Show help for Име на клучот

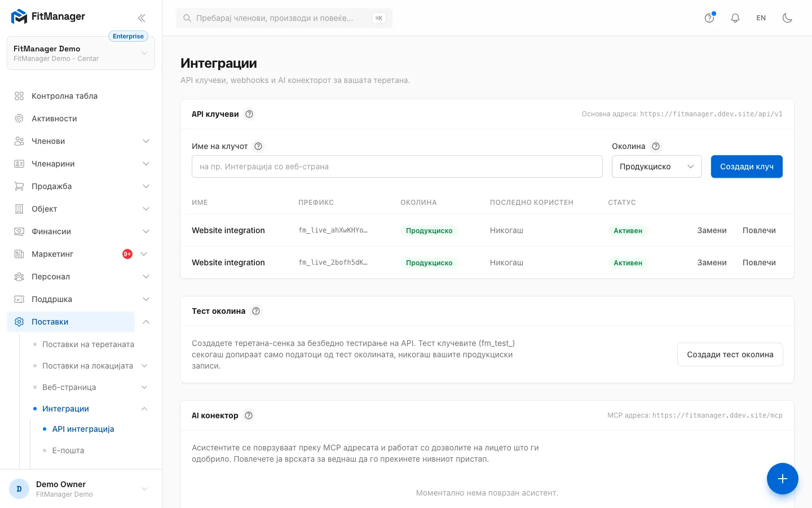pyautogui.click(x=258, y=146)
